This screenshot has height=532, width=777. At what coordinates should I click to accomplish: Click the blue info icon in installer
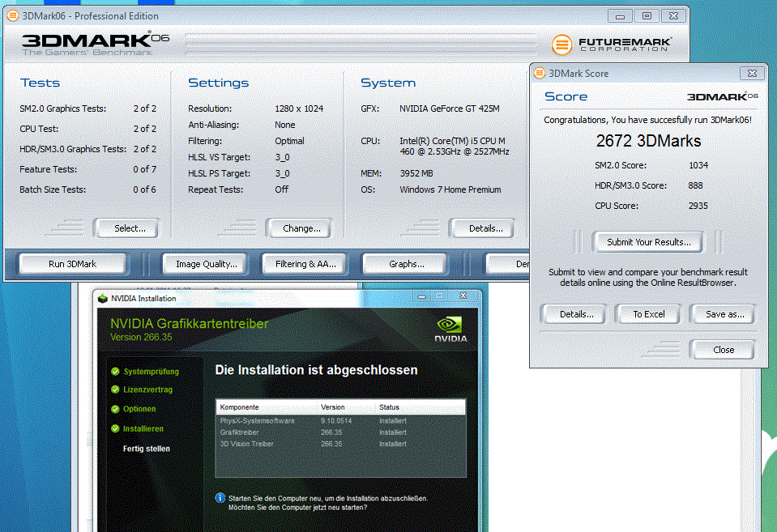click(x=220, y=498)
